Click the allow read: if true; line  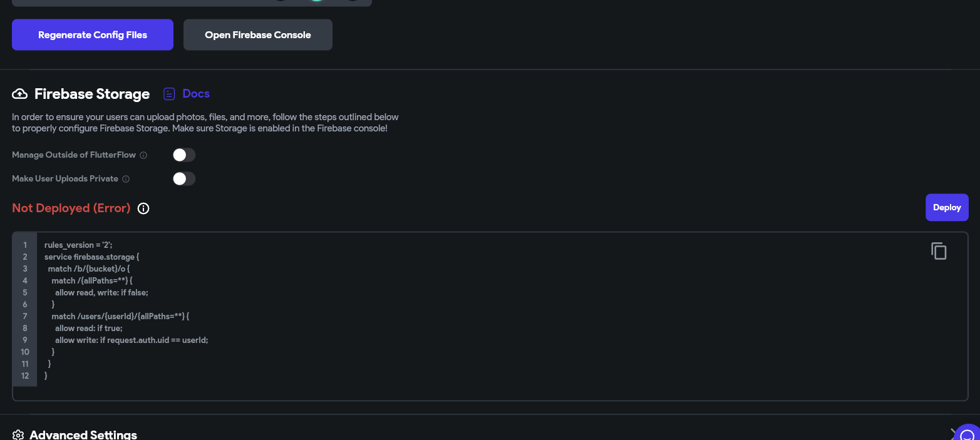pos(89,328)
